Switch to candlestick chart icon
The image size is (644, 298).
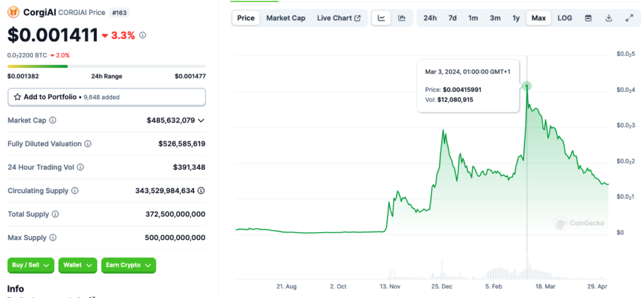click(x=401, y=18)
